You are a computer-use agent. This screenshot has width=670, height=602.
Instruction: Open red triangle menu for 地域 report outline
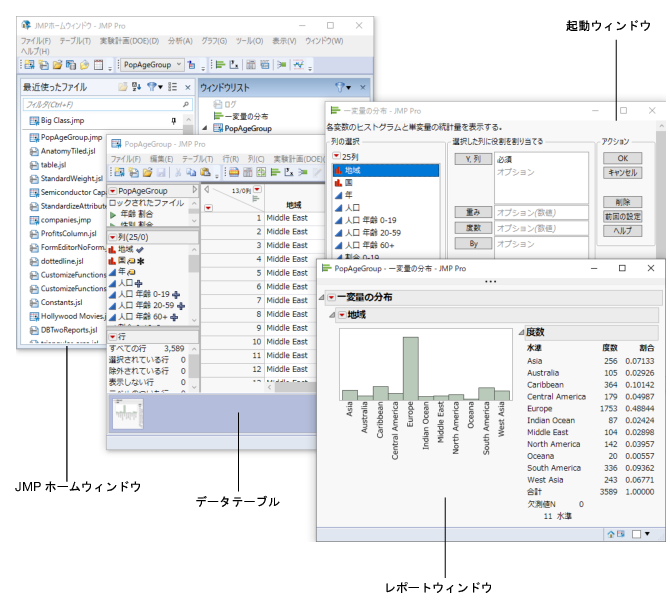pos(341,315)
